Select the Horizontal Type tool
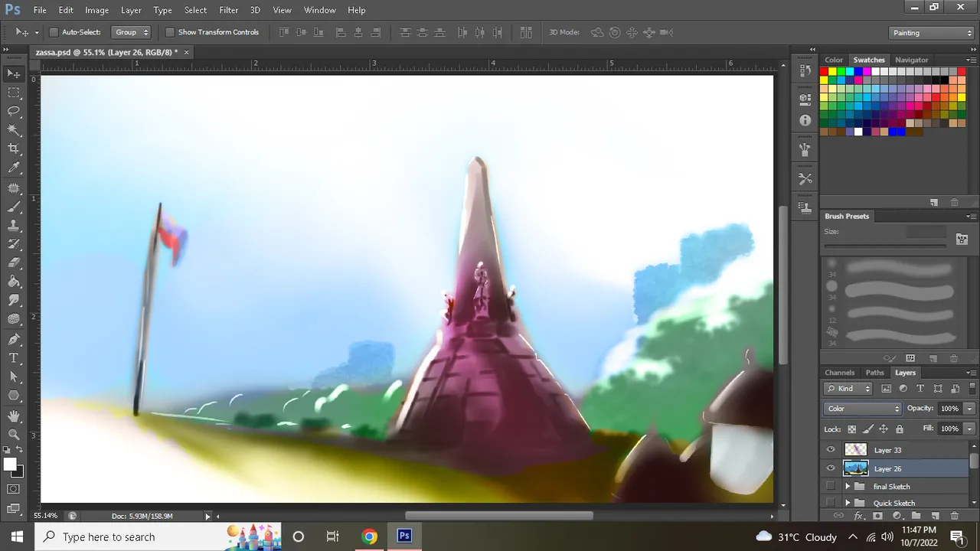The height and width of the screenshot is (551, 980). (x=14, y=358)
